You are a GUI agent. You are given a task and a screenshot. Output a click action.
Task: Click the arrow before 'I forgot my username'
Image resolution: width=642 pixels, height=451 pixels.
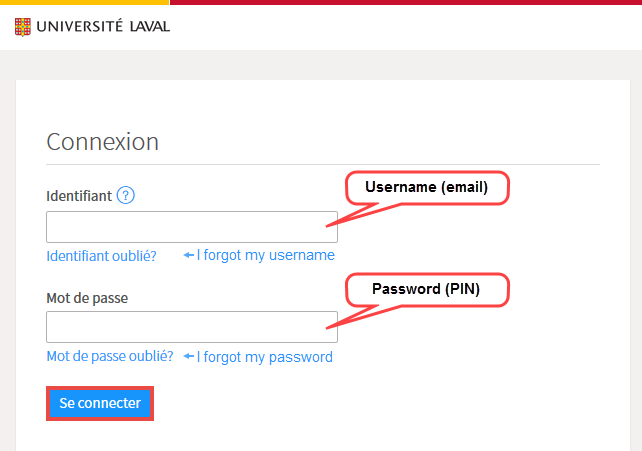[189, 255]
